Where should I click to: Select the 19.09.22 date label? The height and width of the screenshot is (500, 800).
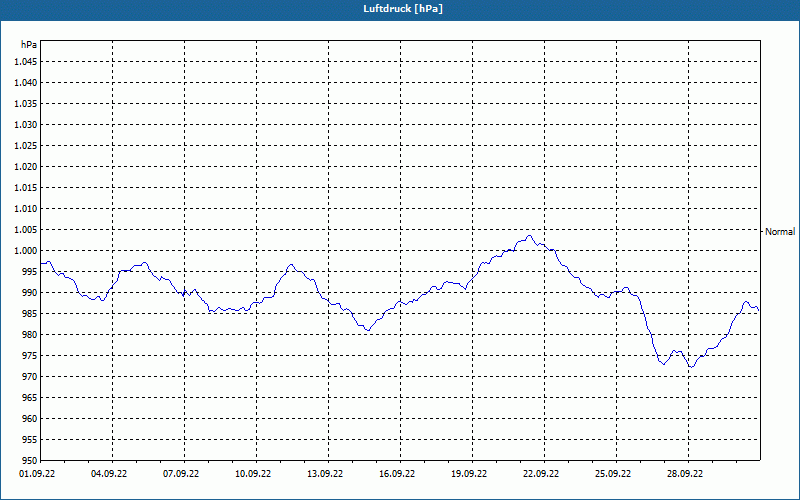tap(469, 473)
